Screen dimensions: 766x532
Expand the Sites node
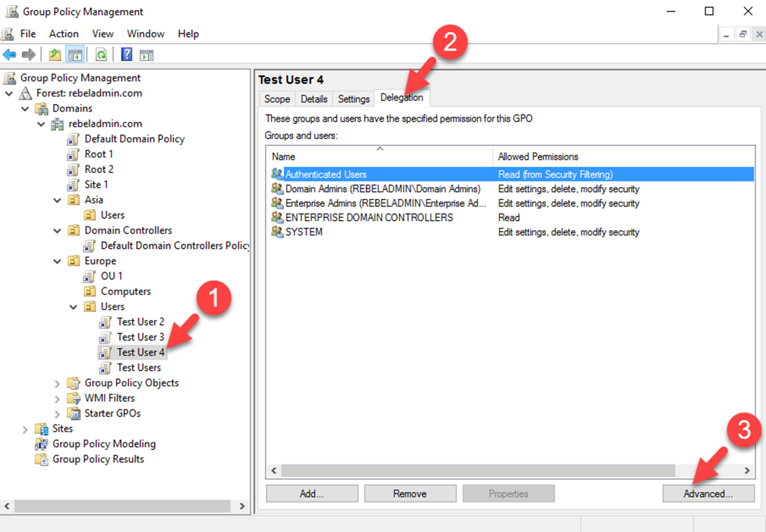[25, 429]
